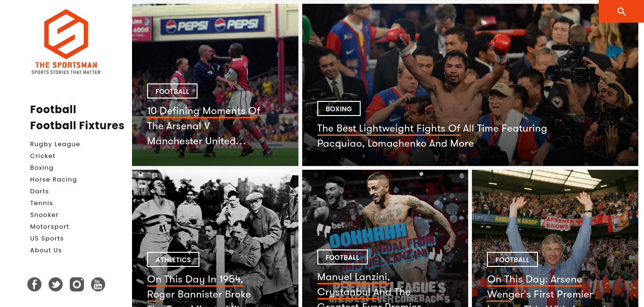Click the BOXING category tag
This screenshot has width=644, height=307.
339,108
